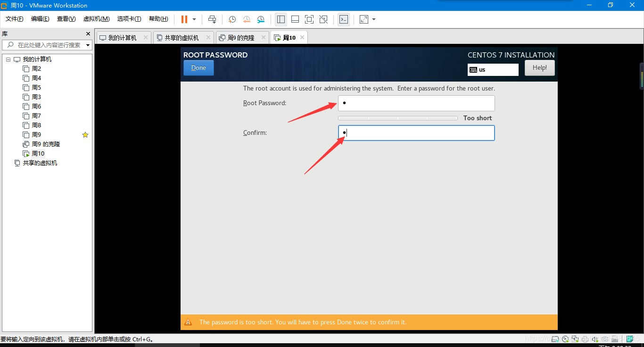Click the sound card status icon
Viewport: 644px width, 347px height.
pyautogui.click(x=595, y=339)
